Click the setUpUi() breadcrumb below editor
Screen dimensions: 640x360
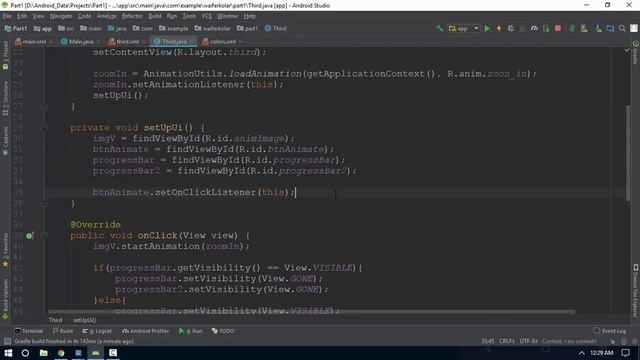[84, 320]
